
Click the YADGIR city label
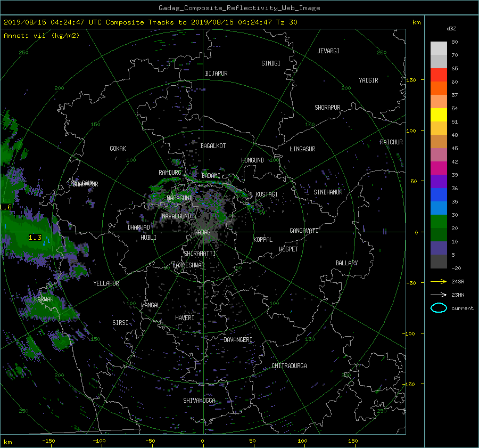[368, 80]
